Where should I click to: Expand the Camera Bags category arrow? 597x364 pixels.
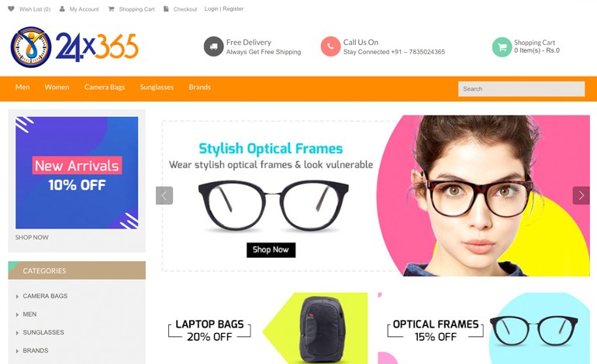(17, 297)
